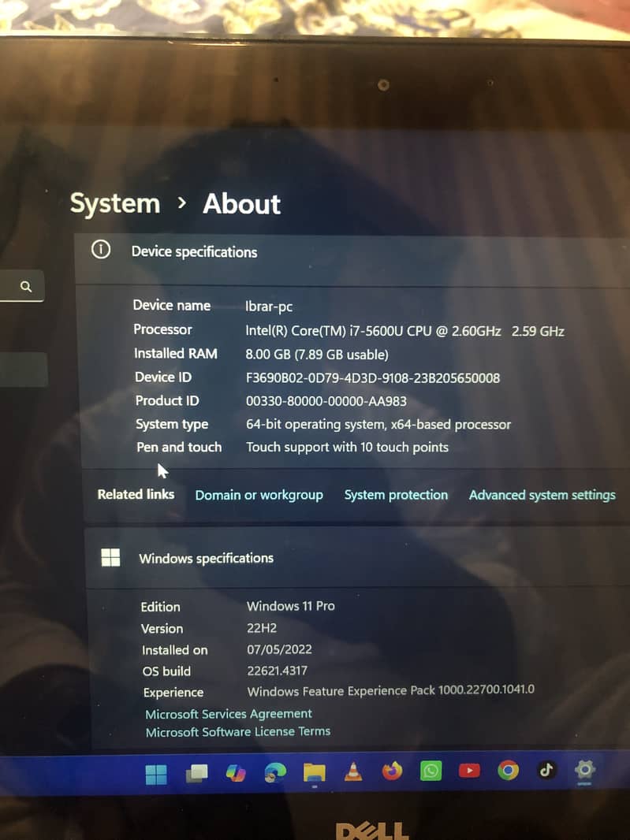Select the device name value Ibrar-pc
The width and height of the screenshot is (630, 840).
[x=269, y=307]
